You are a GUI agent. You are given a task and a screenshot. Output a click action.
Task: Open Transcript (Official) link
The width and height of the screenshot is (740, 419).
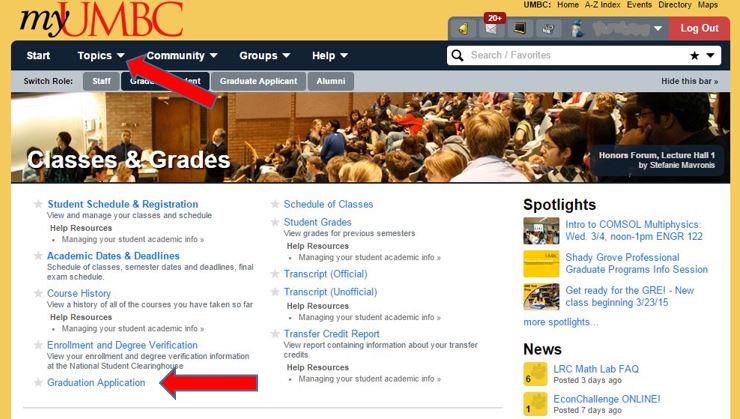pyautogui.click(x=326, y=274)
